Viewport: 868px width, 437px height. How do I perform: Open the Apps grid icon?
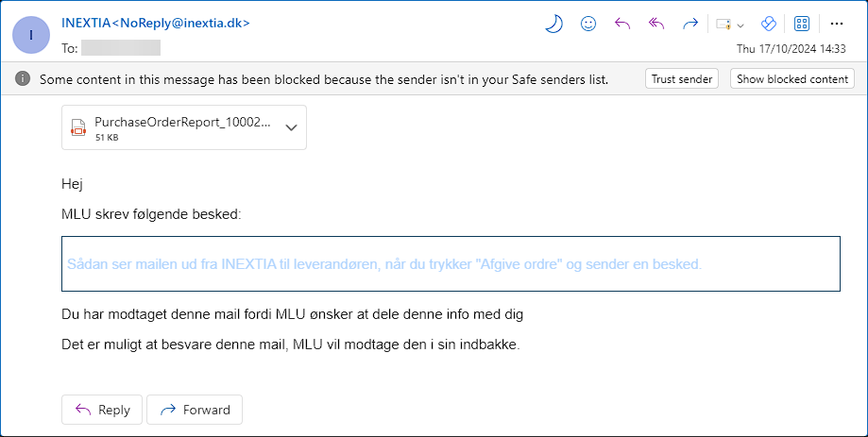coord(802,24)
